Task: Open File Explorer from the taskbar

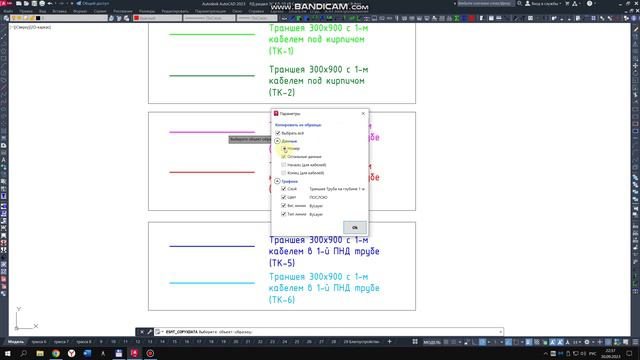Action: coord(40,353)
